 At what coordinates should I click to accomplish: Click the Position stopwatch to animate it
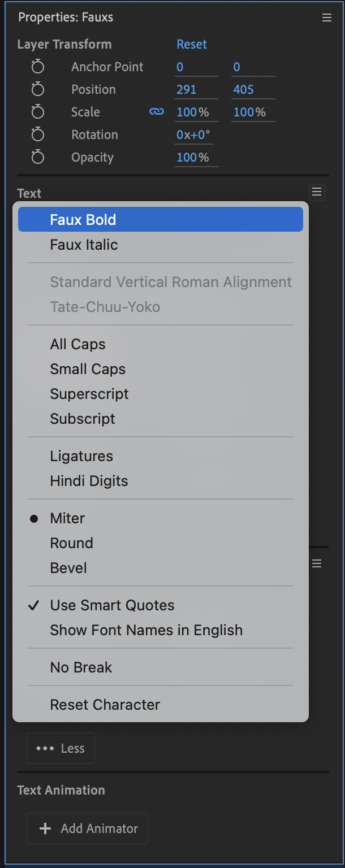pos(37,89)
